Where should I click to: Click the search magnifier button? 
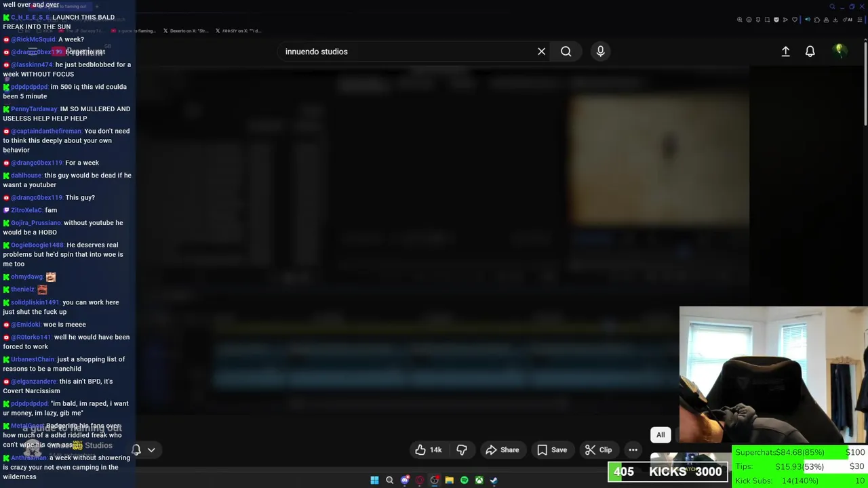coord(566,52)
